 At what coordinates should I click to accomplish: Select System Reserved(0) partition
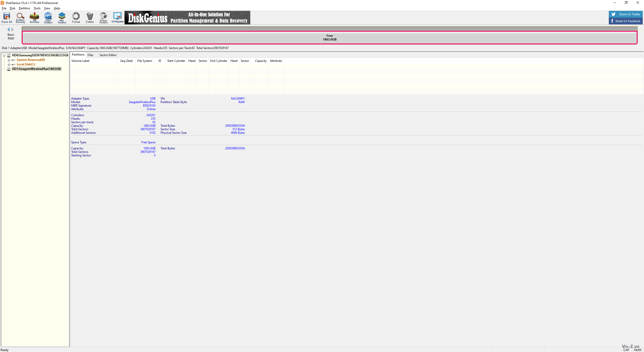31,60
